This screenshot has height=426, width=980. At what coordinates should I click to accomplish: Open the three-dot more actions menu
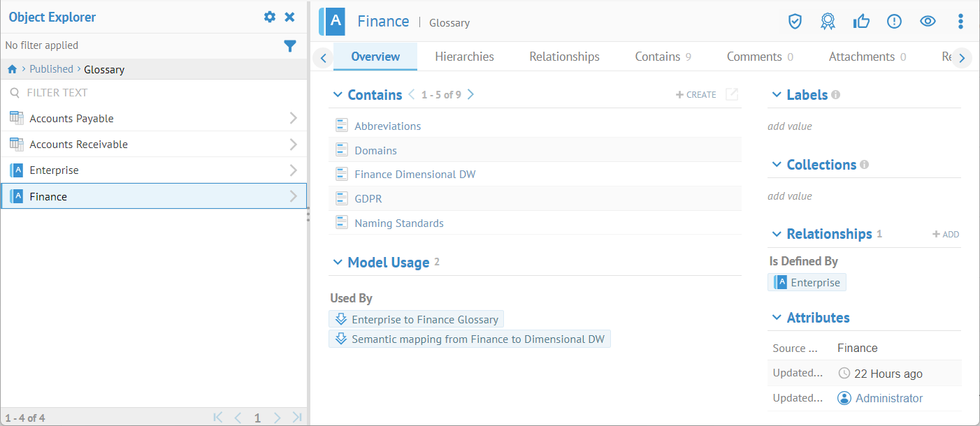[x=960, y=21]
